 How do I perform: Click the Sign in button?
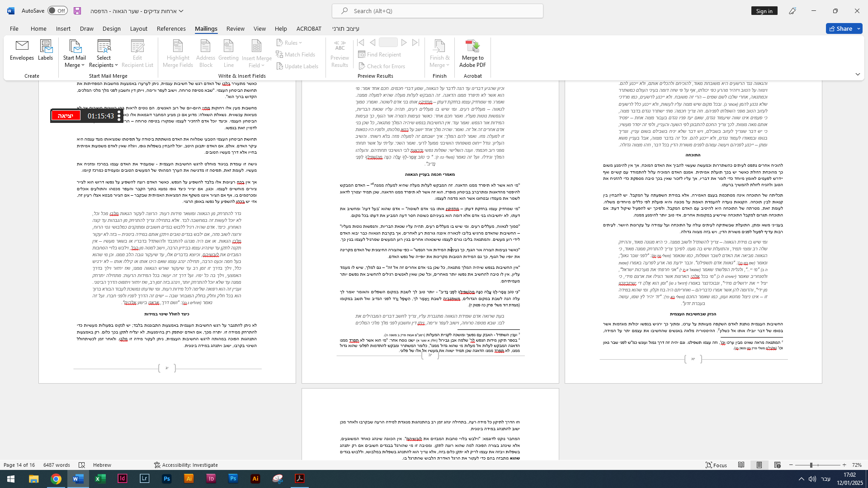764,11
